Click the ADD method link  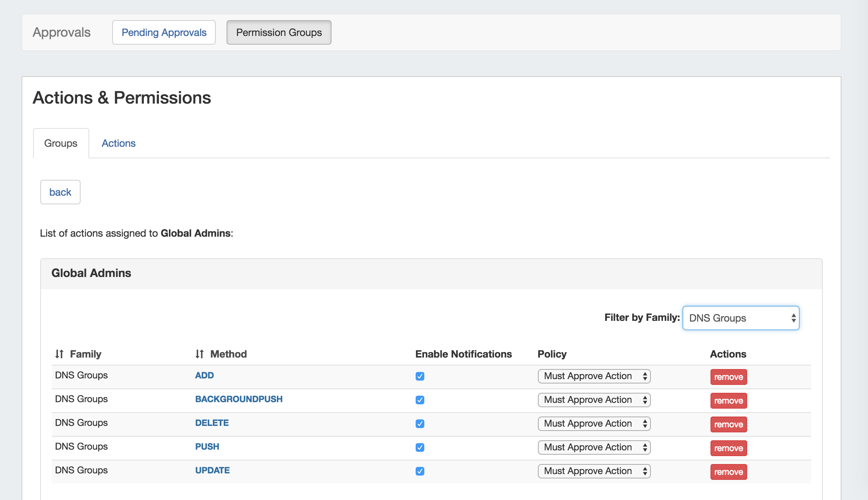204,376
